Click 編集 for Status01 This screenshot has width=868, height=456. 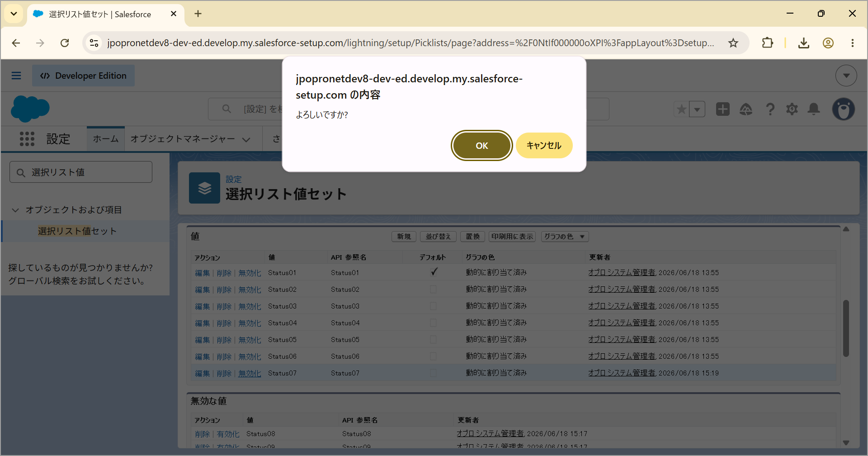(202, 273)
